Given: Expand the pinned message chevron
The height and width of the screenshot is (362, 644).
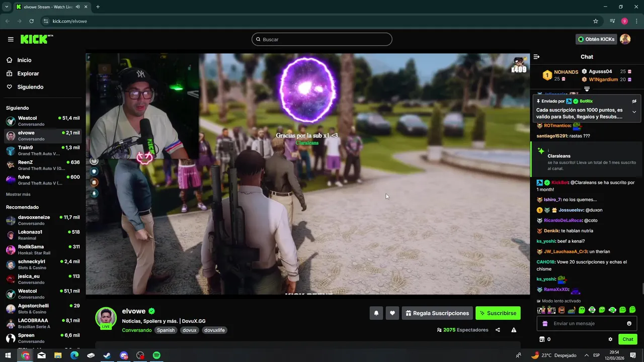Looking at the screenshot, I should [x=634, y=112].
